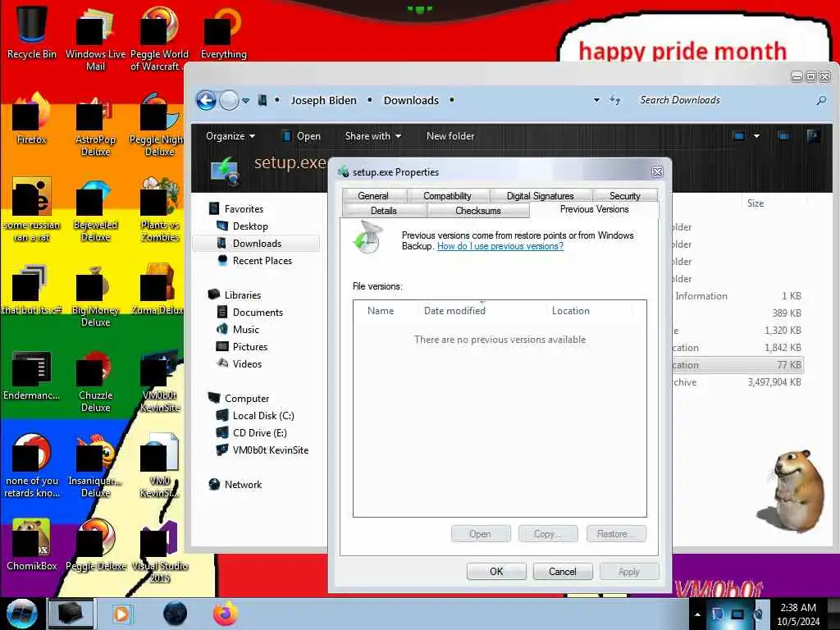Image resolution: width=840 pixels, height=630 pixels.
Task: Click the refresh icon in address bar
Action: coord(615,100)
